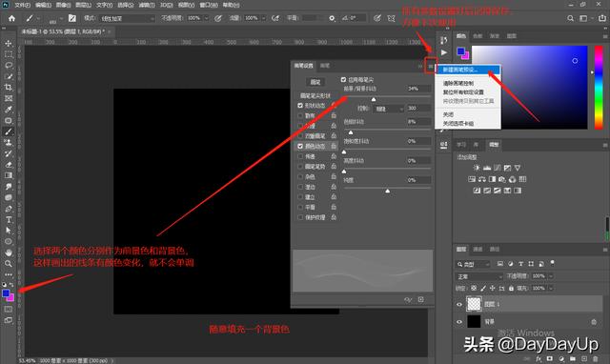Open the Actions panel play icon
The width and height of the screenshot is (610, 364).
444,52
